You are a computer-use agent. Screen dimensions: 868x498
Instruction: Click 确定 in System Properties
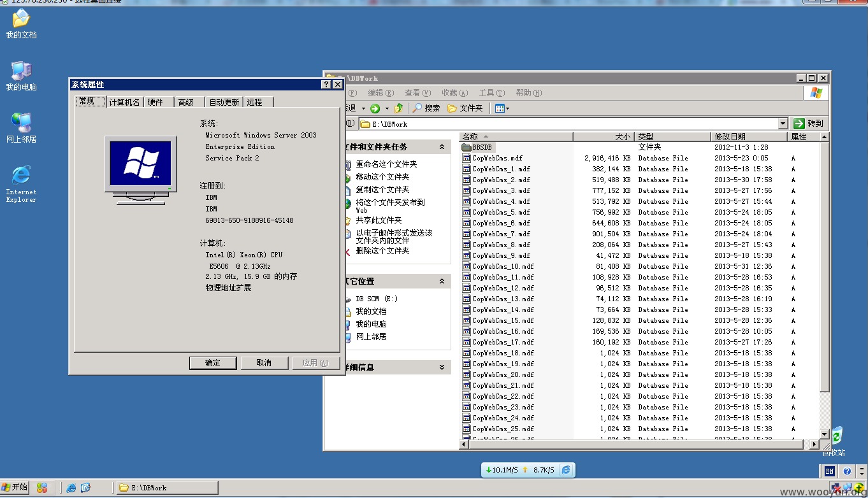[x=213, y=363]
